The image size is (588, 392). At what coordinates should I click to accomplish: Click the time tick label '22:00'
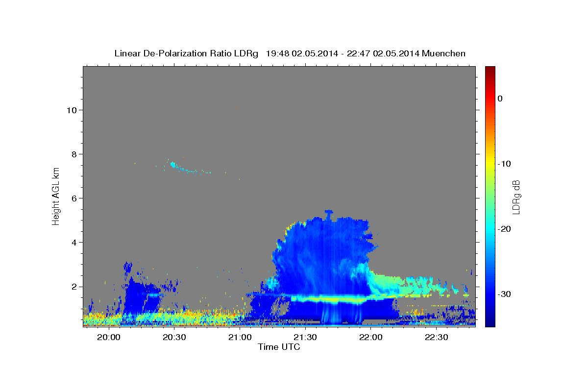[x=371, y=337]
